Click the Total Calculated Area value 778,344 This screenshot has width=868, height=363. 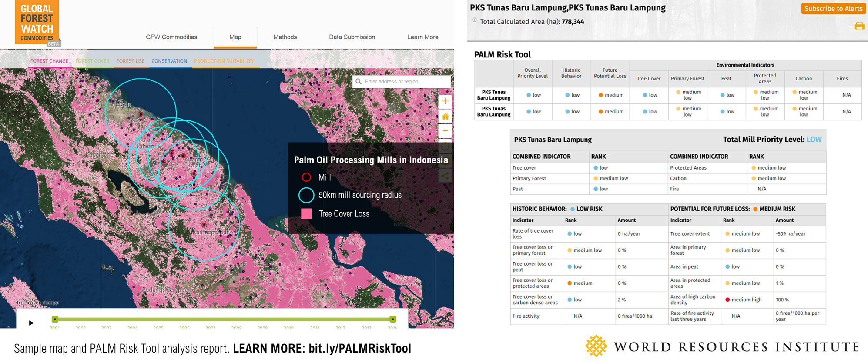pyautogui.click(x=573, y=22)
